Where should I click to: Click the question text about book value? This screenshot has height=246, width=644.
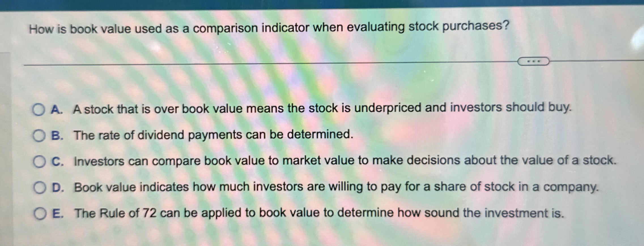269,28
